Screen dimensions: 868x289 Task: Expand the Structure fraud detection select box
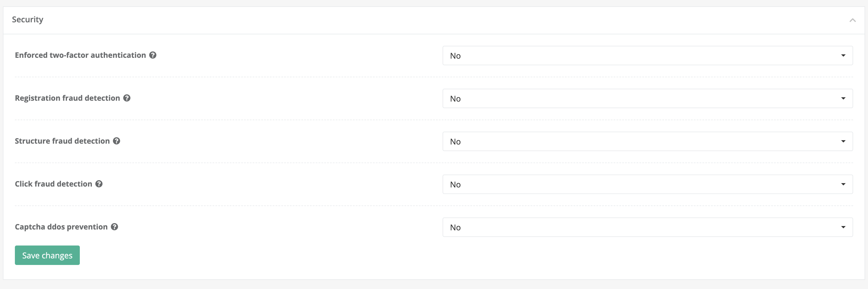click(x=647, y=141)
